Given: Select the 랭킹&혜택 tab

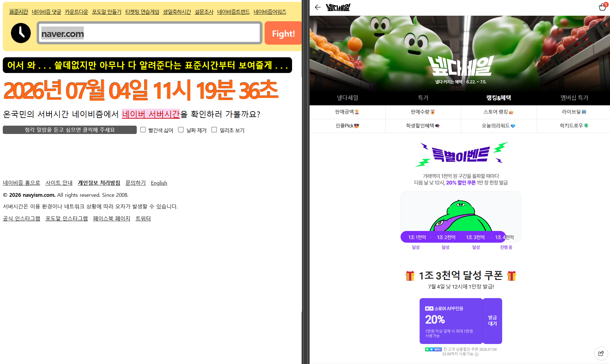Looking at the screenshot, I should (498, 98).
